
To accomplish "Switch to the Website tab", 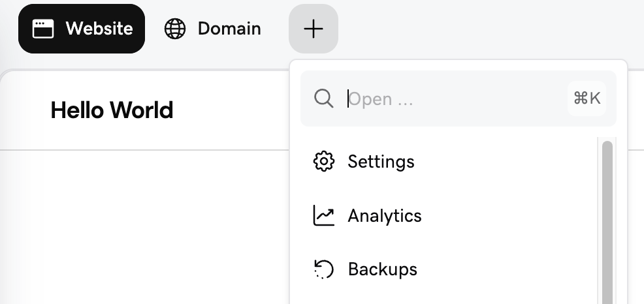I will [82, 29].
